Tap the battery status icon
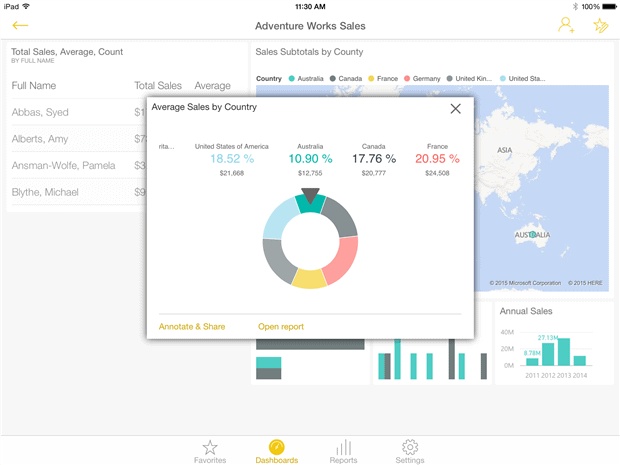The height and width of the screenshot is (465, 620). coord(609,6)
